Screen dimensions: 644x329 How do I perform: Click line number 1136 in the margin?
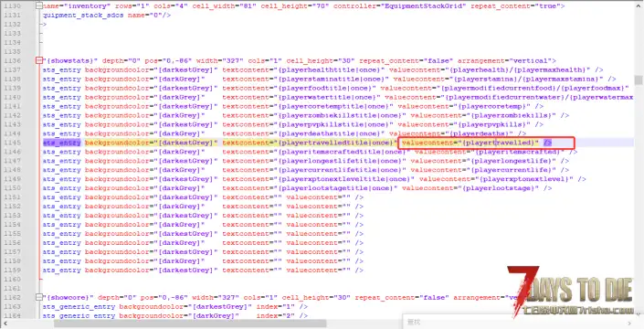coord(12,60)
